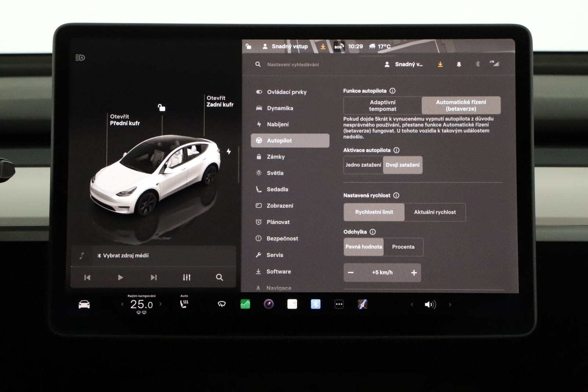Increase speed offset with plus button
This screenshot has width=588, height=392.
pos(414,272)
